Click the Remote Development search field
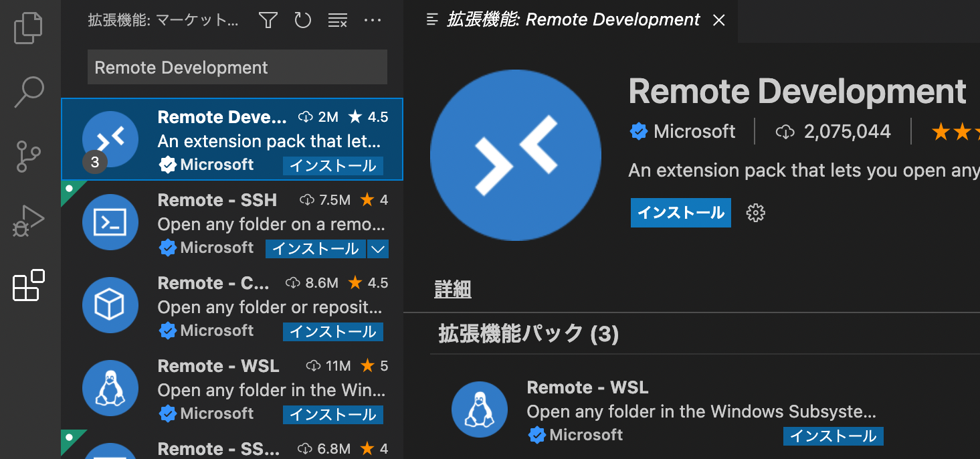This screenshot has height=459, width=980. (x=237, y=68)
